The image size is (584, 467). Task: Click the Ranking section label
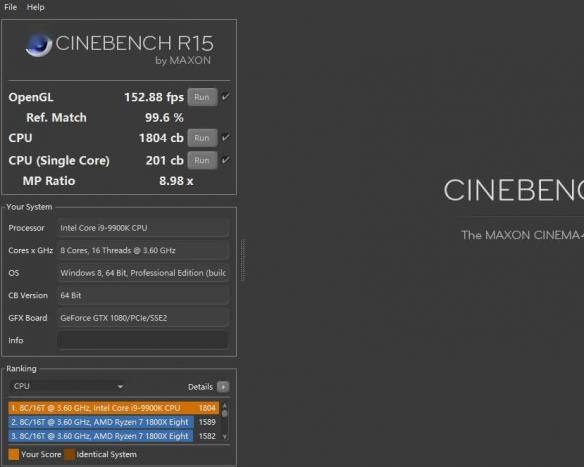point(21,369)
